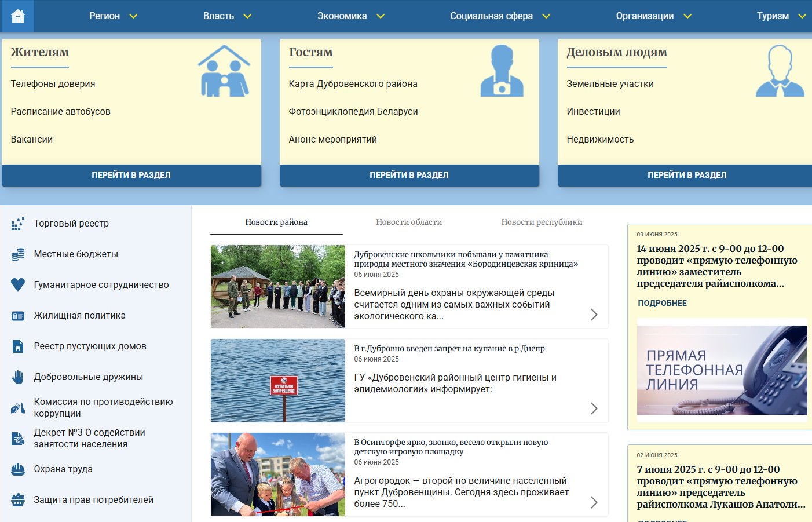Expand the Туризм menu chevron
812x522 pixels.
pyautogui.click(x=802, y=16)
